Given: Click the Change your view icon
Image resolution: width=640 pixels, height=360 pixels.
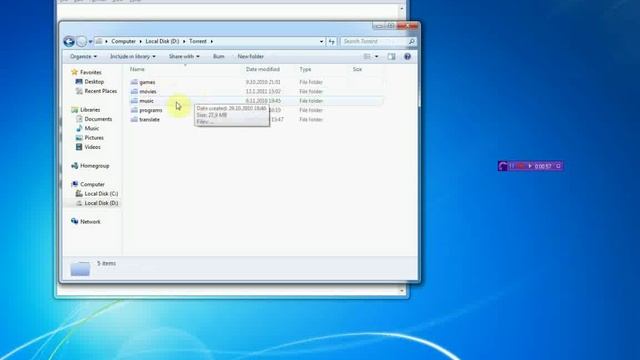Looking at the screenshot, I should pyautogui.click(x=367, y=56).
